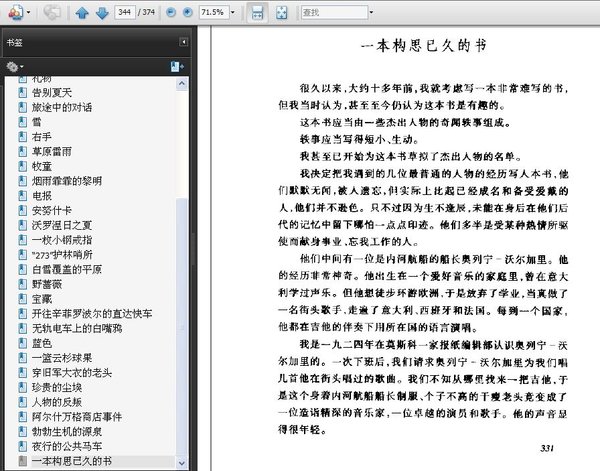The width and height of the screenshot is (600, 471).
Task: Open bookmark 阿尔什万格商店事件
Action: [x=77, y=417]
